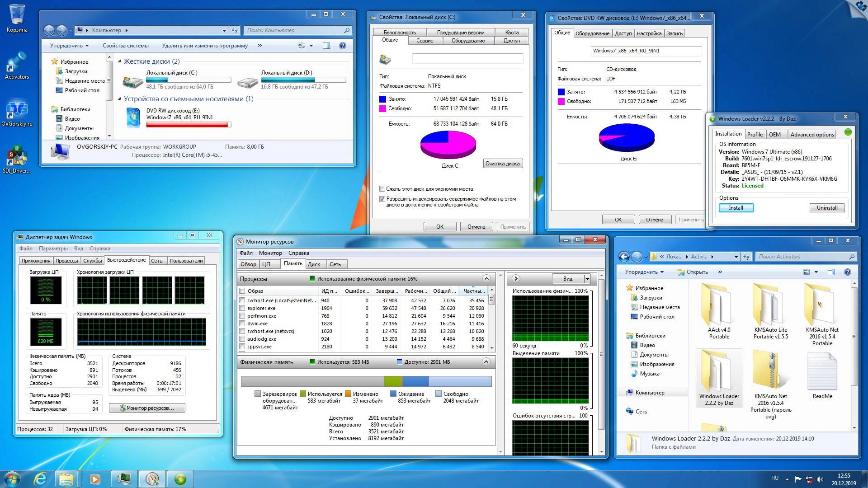Click the volume icon in the system tray
Viewport: 868px width, 488px height.
point(821,478)
